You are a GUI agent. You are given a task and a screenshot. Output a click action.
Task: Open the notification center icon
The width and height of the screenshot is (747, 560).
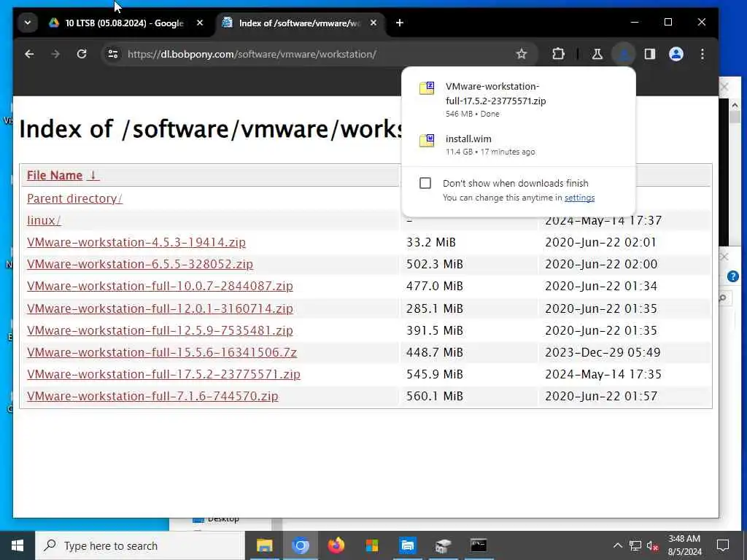[x=723, y=545]
